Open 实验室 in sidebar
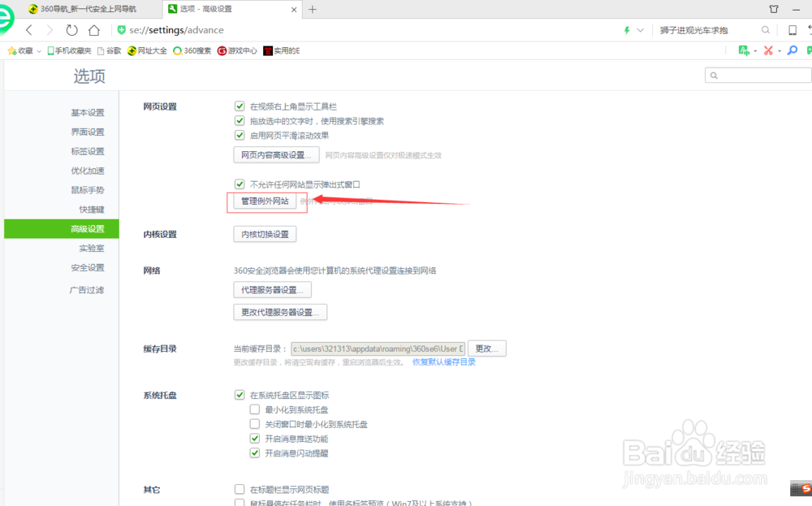Screen dimensions: 812x506 click(92, 248)
